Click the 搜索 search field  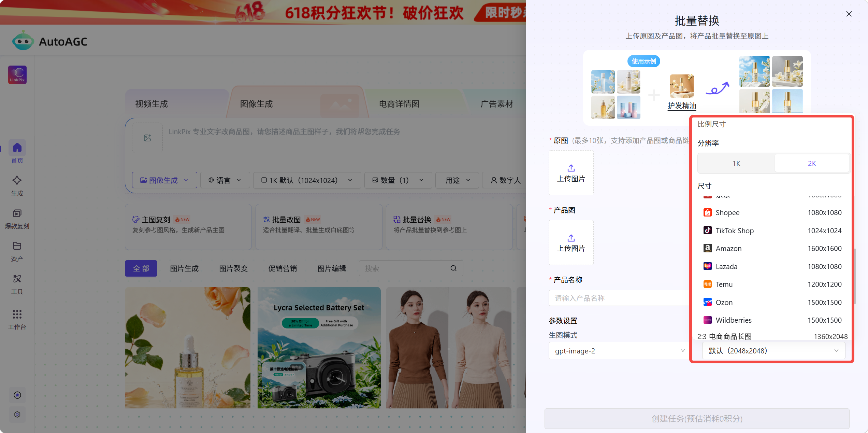411,268
